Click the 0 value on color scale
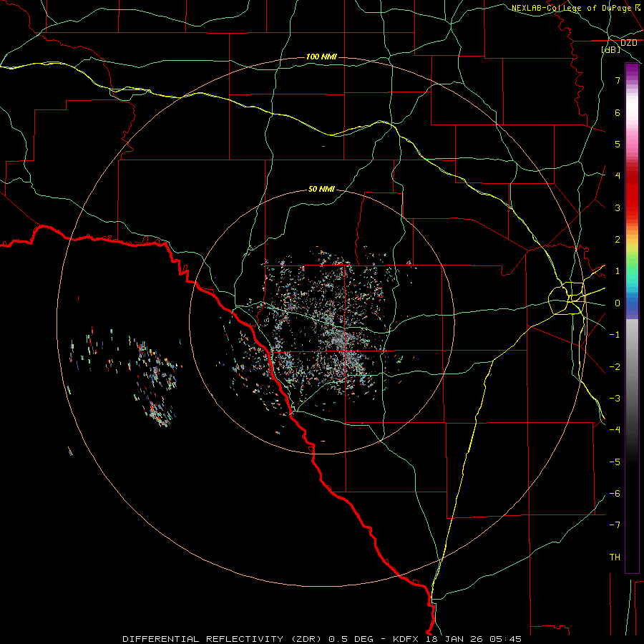The width and height of the screenshot is (644, 644). pos(618,303)
